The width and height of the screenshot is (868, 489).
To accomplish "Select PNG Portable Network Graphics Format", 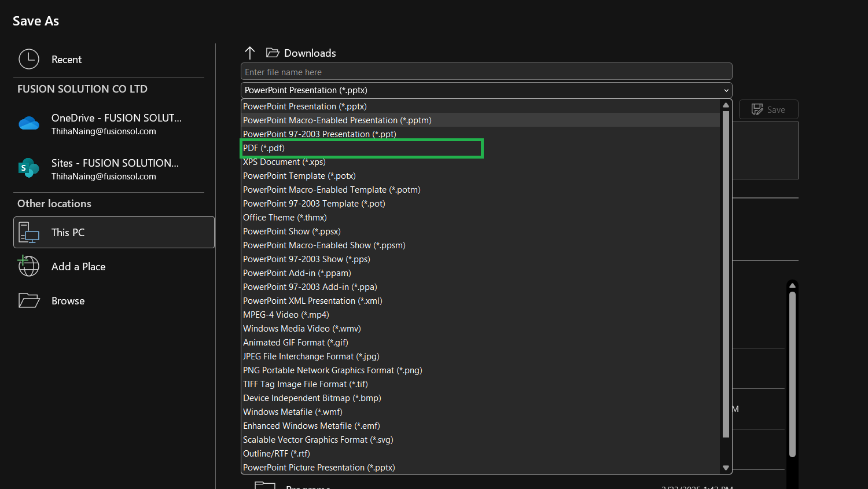I will pyautogui.click(x=481, y=370).
